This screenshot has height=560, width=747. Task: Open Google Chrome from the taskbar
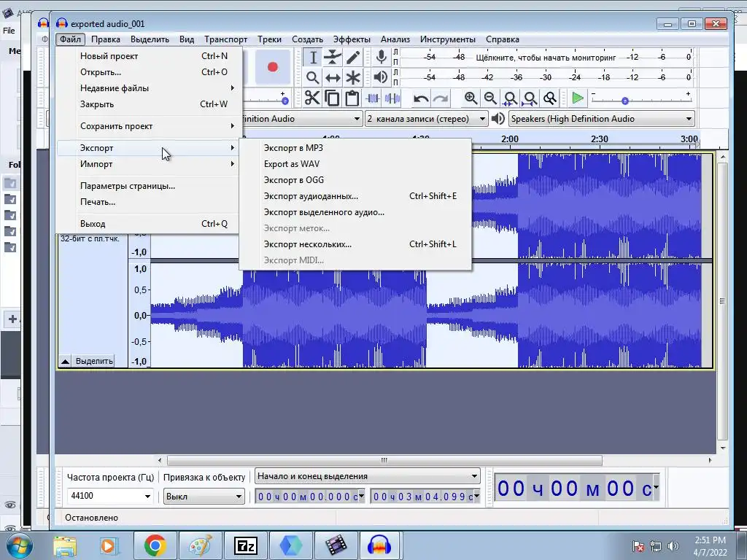click(x=155, y=545)
